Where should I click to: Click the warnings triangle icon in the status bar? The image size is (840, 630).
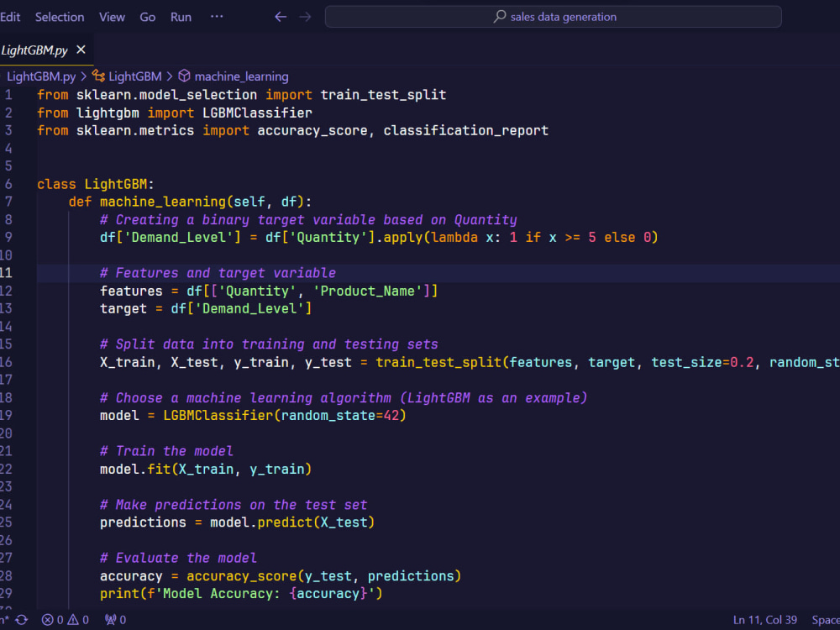click(73, 620)
